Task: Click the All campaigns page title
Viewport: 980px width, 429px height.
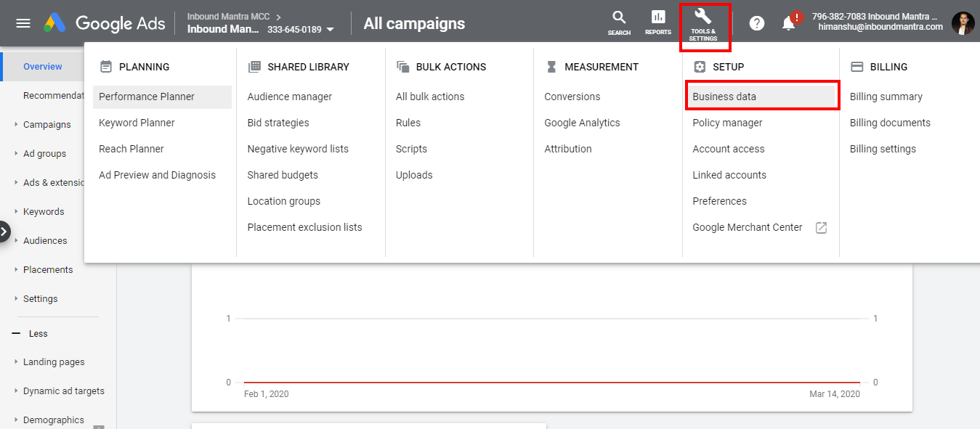Action: click(414, 23)
